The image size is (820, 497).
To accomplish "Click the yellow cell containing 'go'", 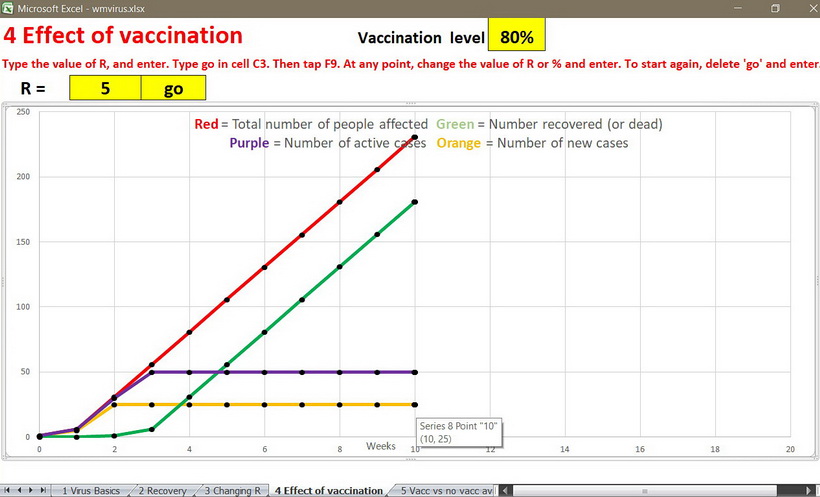I will 173,88.
